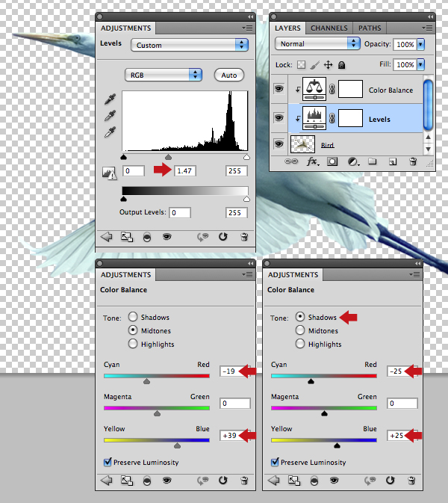Click the Color Balance layer scales icon
The height and width of the screenshot is (503, 448).
click(314, 89)
